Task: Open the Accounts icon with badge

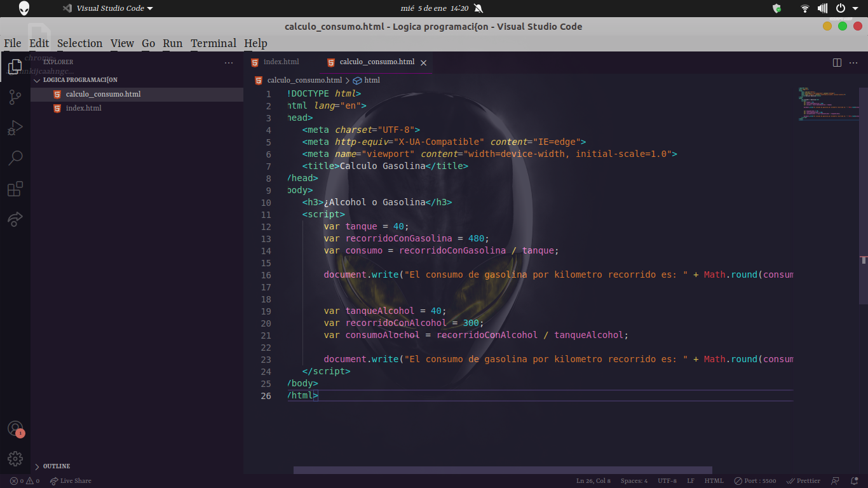Action: (15, 428)
